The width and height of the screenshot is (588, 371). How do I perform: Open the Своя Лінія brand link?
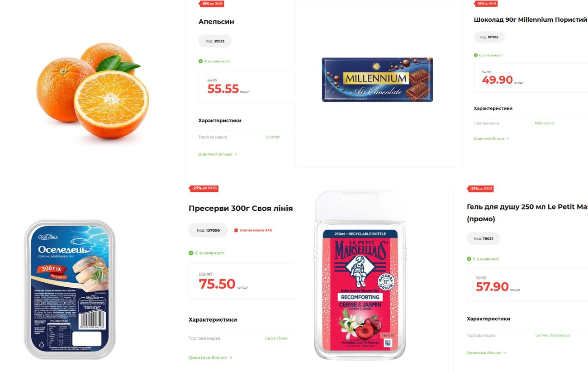pyautogui.click(x=276, y=338)
